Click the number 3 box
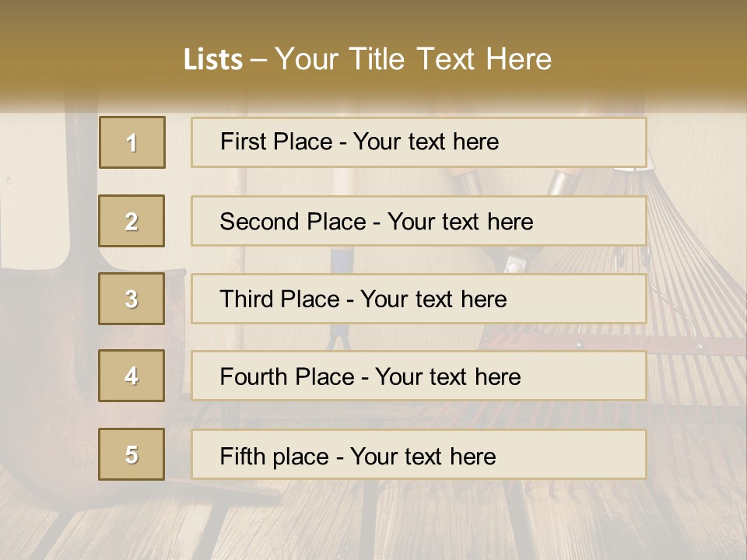Screen dimensions: 747x560 tap(132, 299)
